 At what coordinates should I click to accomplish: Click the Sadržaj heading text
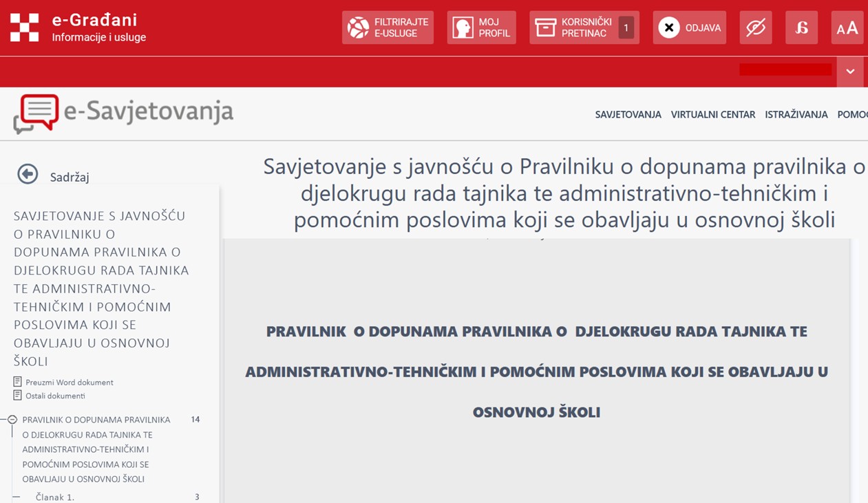point(70,177)
